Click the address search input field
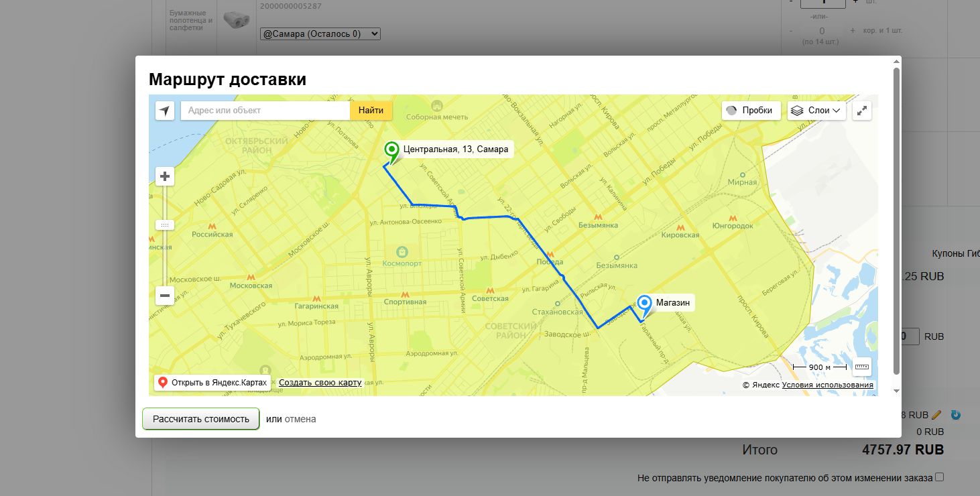 (265, 111)
